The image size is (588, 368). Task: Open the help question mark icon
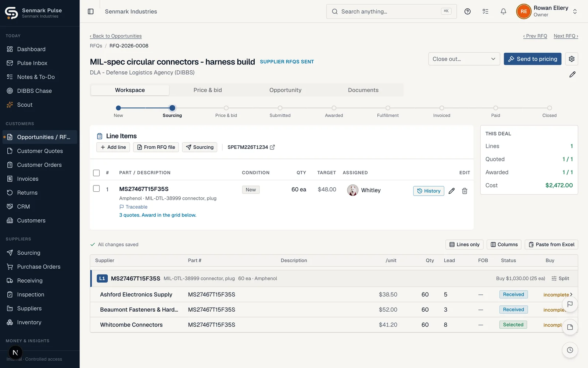[x=467, y=11]
